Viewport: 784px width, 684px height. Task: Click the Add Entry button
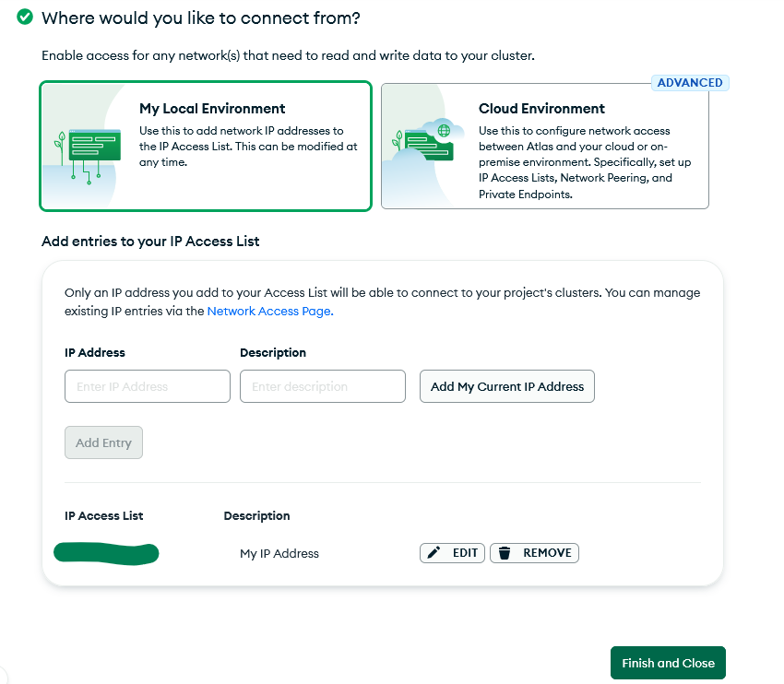click(103, 442)
